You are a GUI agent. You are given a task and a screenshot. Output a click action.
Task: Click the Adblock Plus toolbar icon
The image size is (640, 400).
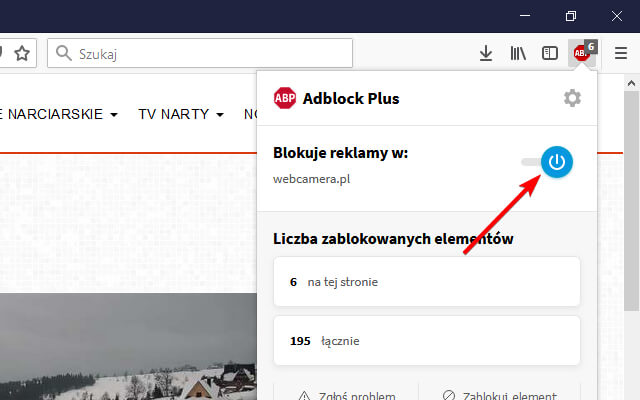click(x=582, y=53)
